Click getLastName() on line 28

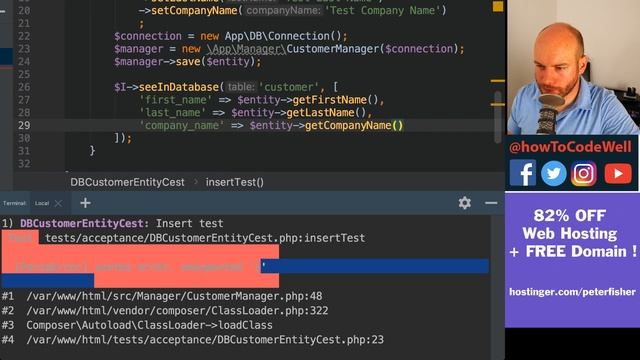tap(327, 112)
